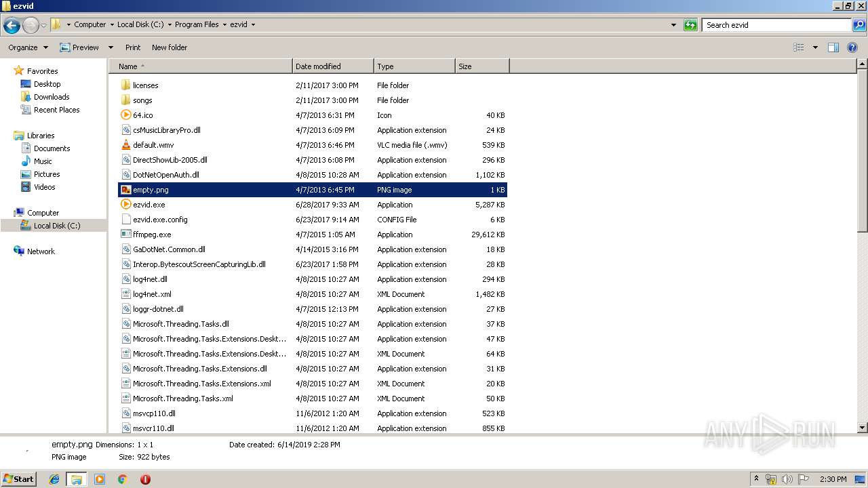Sort by the Type column header
Image resolution: width=868 pixels, height=488 pixels.
414,66
